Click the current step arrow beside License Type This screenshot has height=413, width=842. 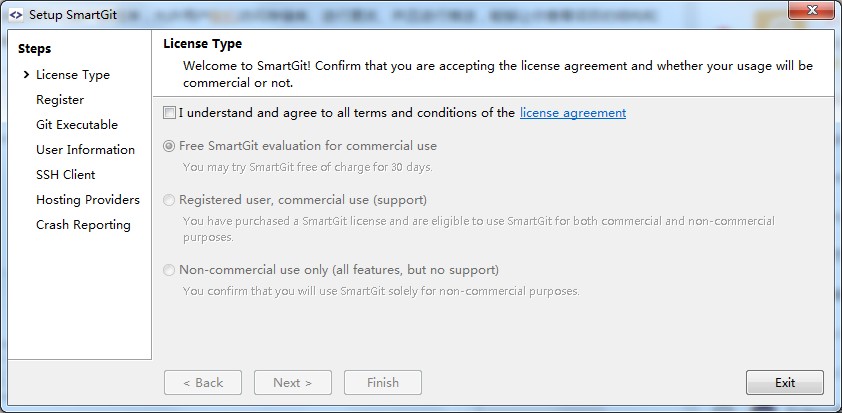coord(26,75)
